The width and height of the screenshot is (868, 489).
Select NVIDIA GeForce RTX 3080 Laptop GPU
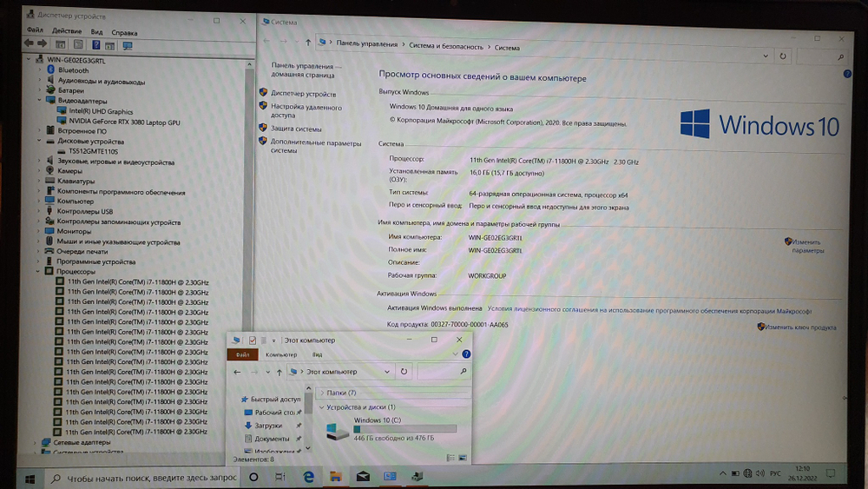click(x=124, y=122)
